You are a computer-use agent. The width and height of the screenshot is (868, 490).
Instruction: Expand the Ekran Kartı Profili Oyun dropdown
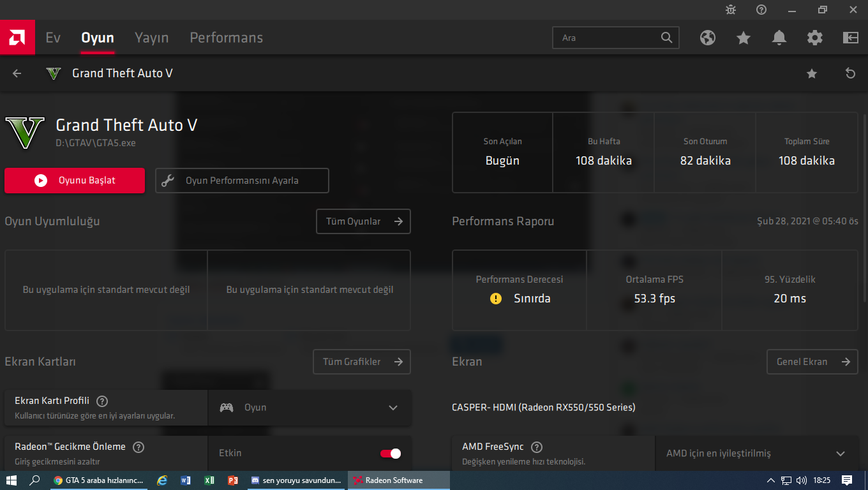310,408
